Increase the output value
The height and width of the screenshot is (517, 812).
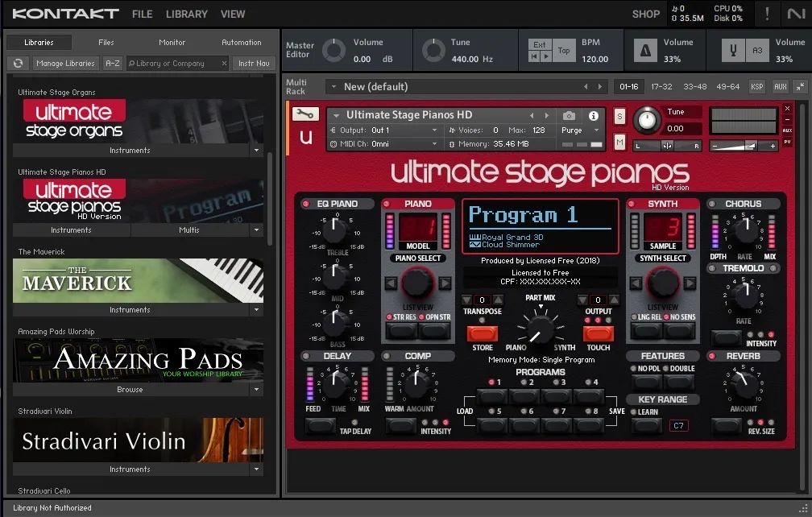coord(614,300)
